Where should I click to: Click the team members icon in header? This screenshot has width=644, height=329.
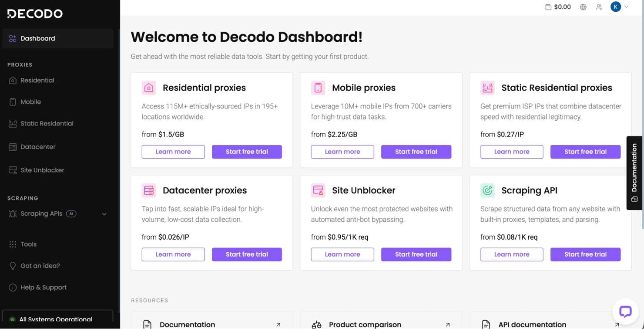(x=599, y=7)
